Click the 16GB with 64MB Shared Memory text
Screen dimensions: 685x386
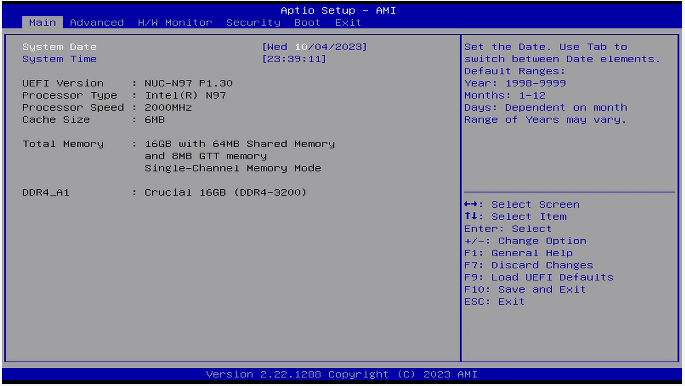[239, 144]
